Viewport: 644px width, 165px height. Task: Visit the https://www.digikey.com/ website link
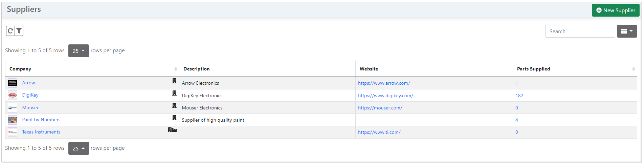[x=385, y=96]
